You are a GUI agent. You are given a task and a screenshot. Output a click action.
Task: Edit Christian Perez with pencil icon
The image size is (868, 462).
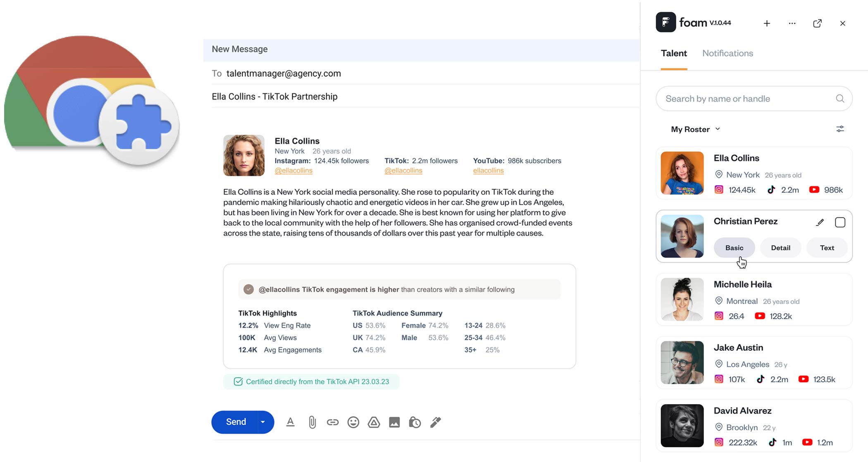[x=820, y=222]
